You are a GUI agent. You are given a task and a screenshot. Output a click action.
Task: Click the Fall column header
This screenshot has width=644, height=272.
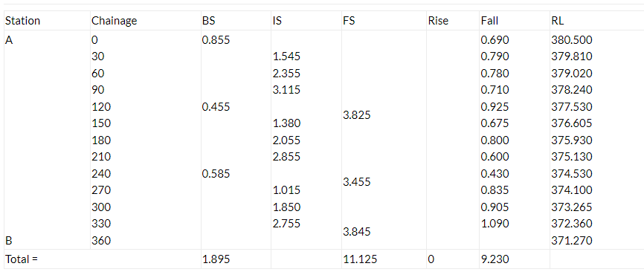[x=489, y=21]
